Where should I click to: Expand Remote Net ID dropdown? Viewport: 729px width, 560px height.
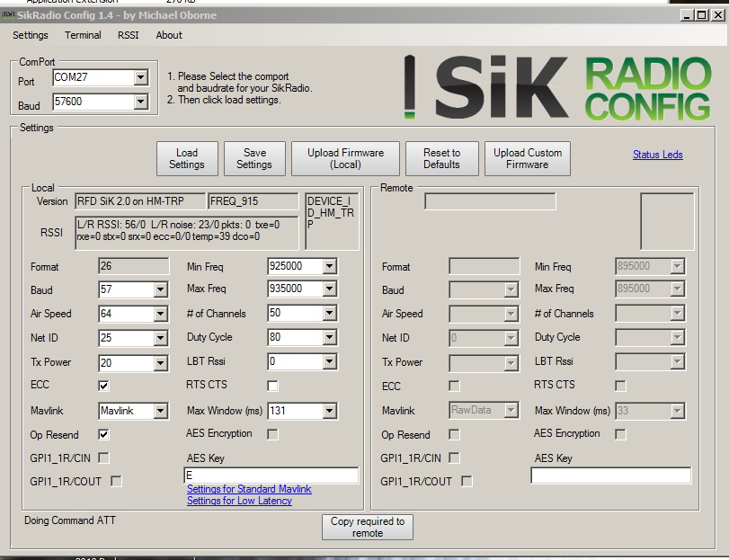511,338
